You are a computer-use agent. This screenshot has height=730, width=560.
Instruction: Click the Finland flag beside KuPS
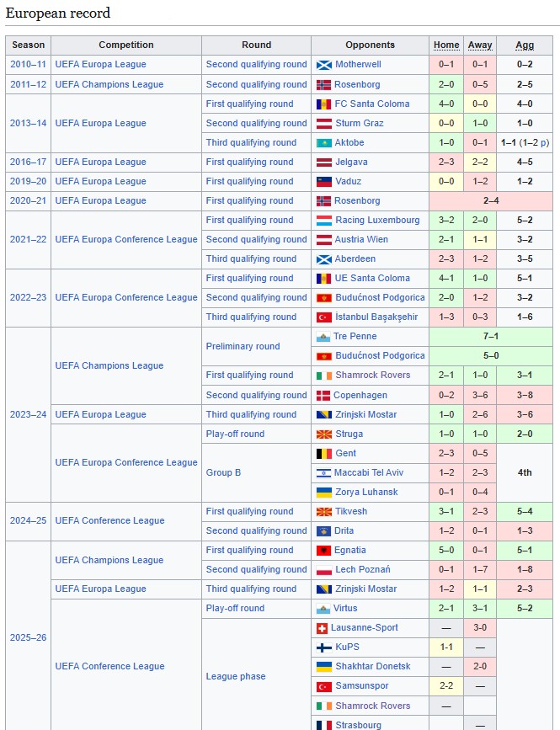coord(324,647)
